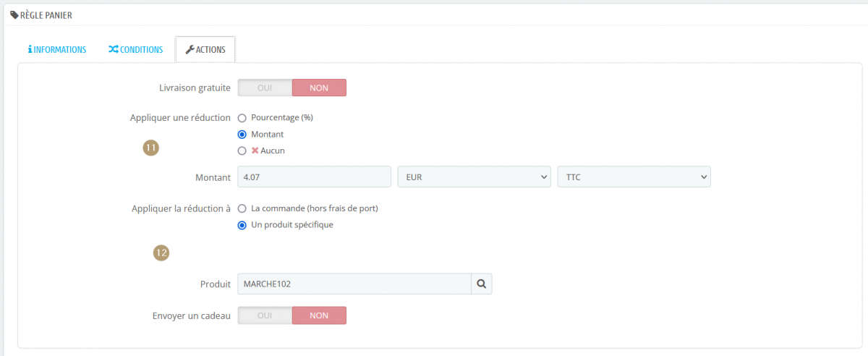Click the product search magnifier icon
The height and width of the screenshot is (356, 868).
482,284
